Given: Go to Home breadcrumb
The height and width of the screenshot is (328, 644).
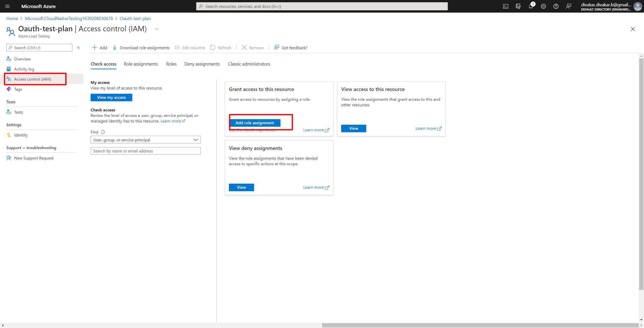Looking at the screenshot, I should [12, 19].
